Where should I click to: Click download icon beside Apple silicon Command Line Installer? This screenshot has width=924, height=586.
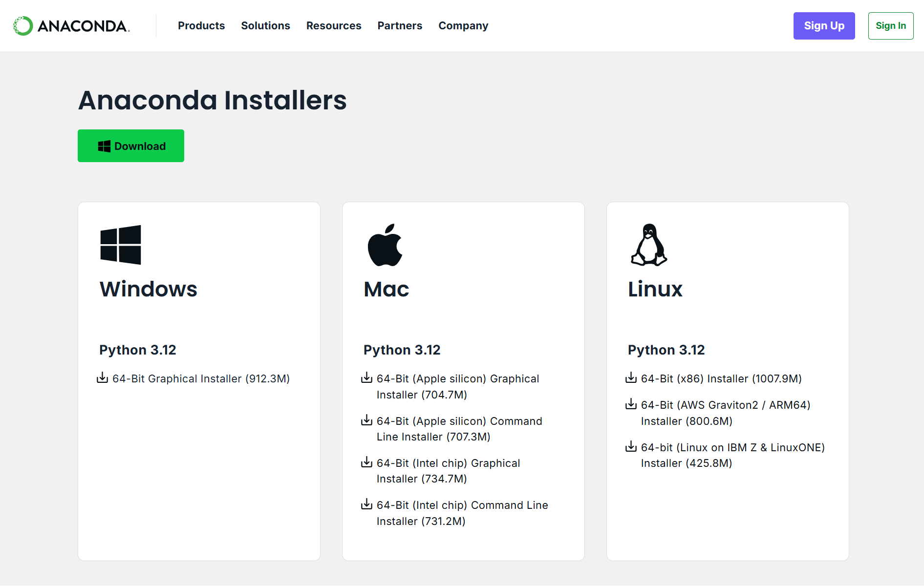coord(366,420)
